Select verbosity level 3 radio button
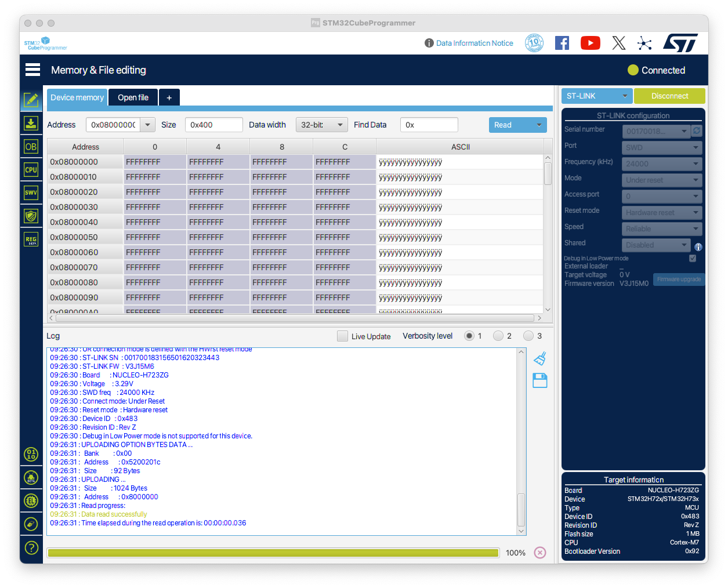 528,335
